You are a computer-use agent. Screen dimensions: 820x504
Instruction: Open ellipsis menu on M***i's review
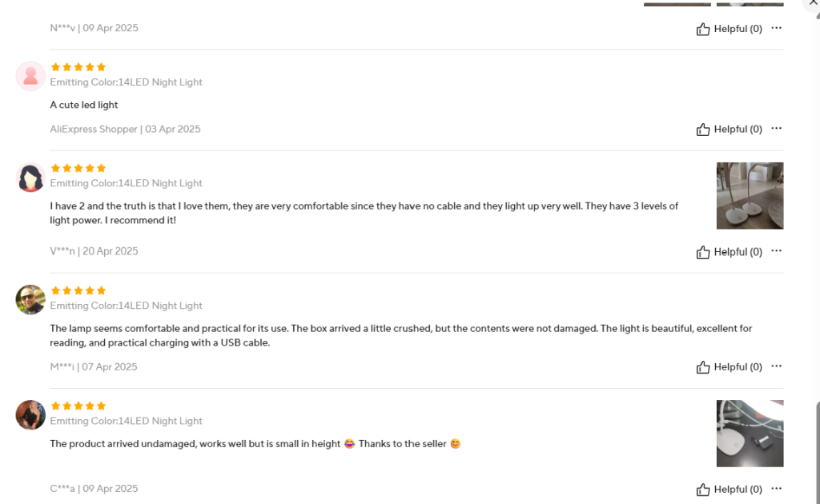click(776, 366)
